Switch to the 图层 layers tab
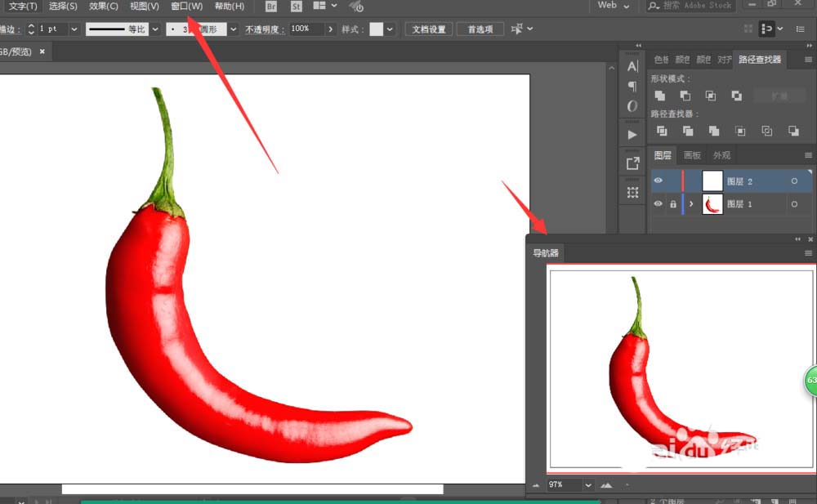817x504 pixels. (663, 155)
